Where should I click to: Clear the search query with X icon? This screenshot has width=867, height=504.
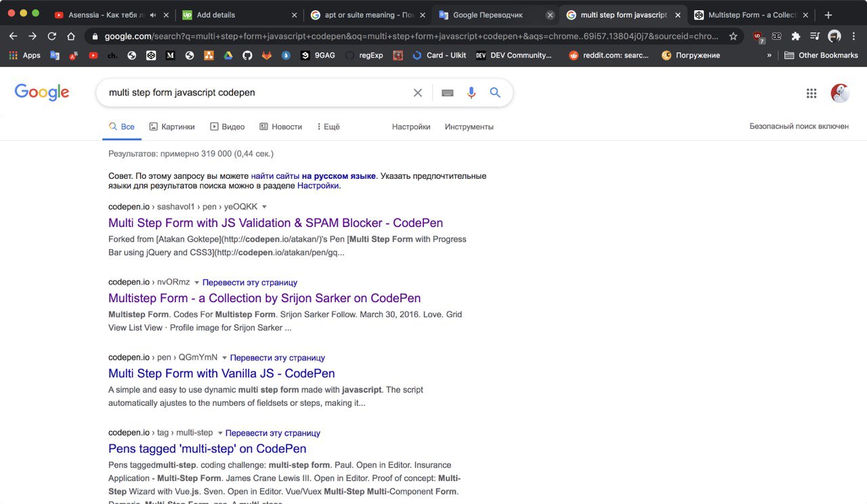coord(418,93)
